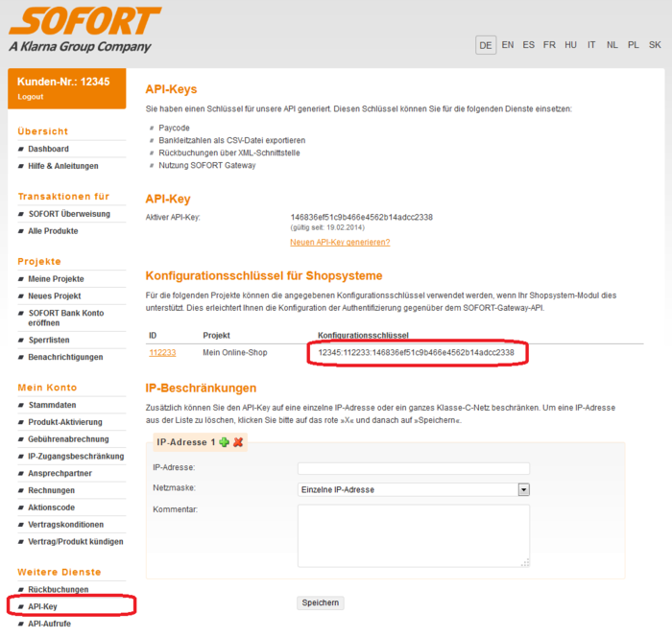The width and height of the screenshot is (672, 637).
Task: Open Dashboard in the sidebar
Action: point(48,149)
